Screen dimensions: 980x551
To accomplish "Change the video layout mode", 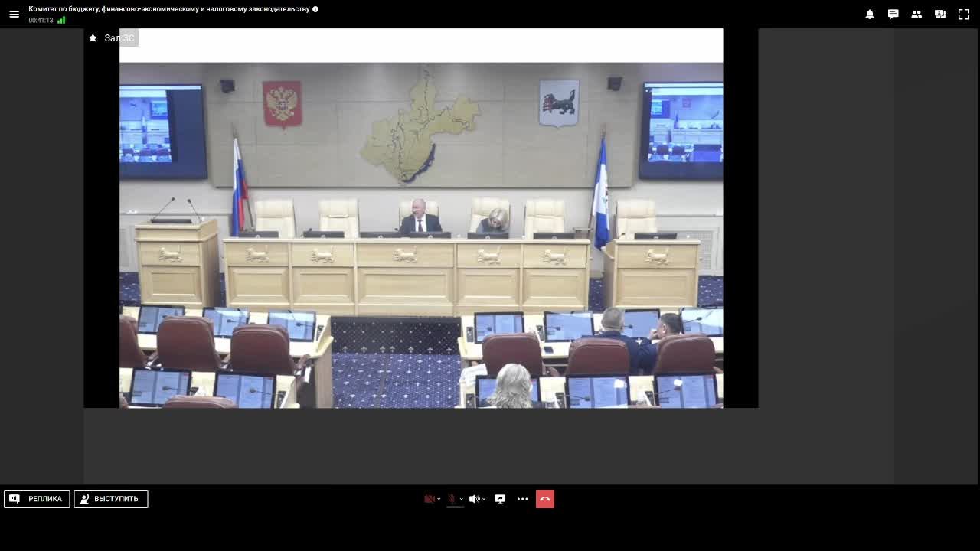I will coord(940,14).
